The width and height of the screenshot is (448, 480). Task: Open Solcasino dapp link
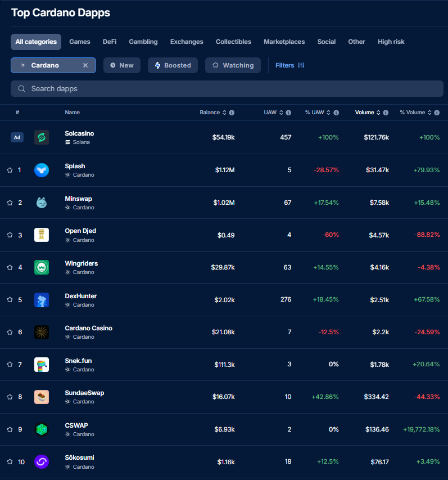(79, 133)
